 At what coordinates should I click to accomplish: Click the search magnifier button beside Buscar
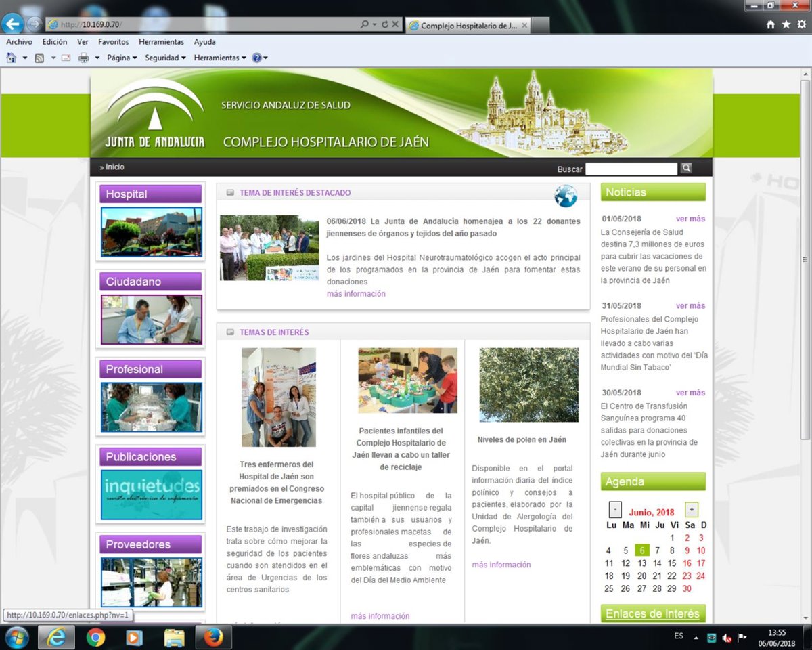pos(686,168)
